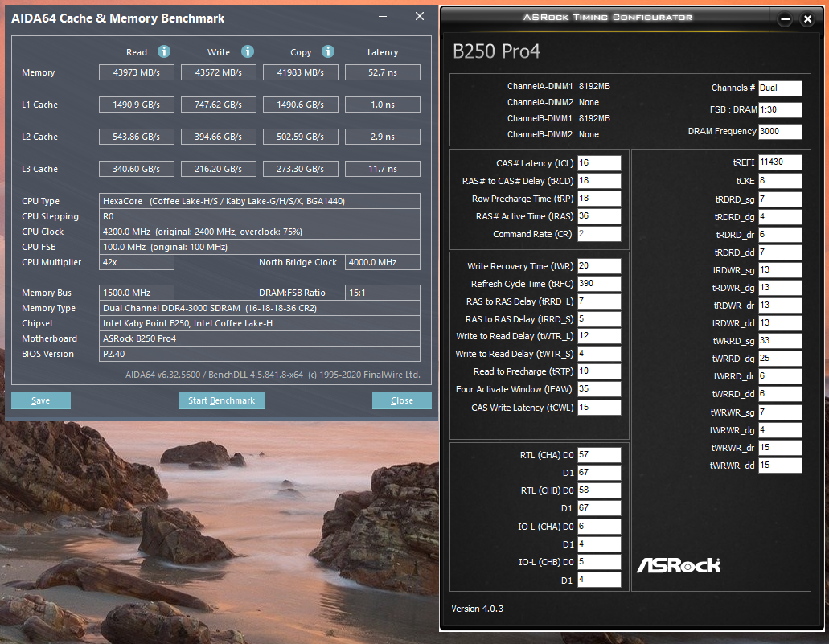Image resolution: width=829 pixels, height=644 pixels.
Task: Click the Row Precharge Time (tRP) field
Action: coord(599,199)
